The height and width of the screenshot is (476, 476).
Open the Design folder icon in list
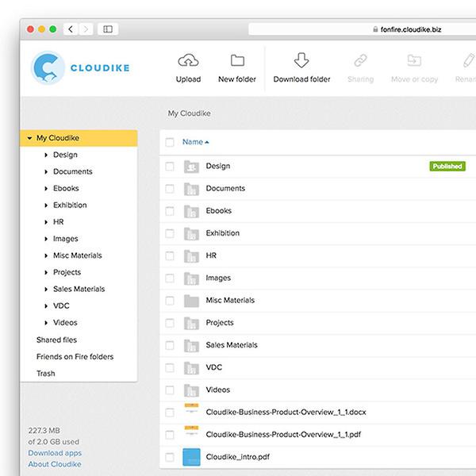click(x=191, y=167)
